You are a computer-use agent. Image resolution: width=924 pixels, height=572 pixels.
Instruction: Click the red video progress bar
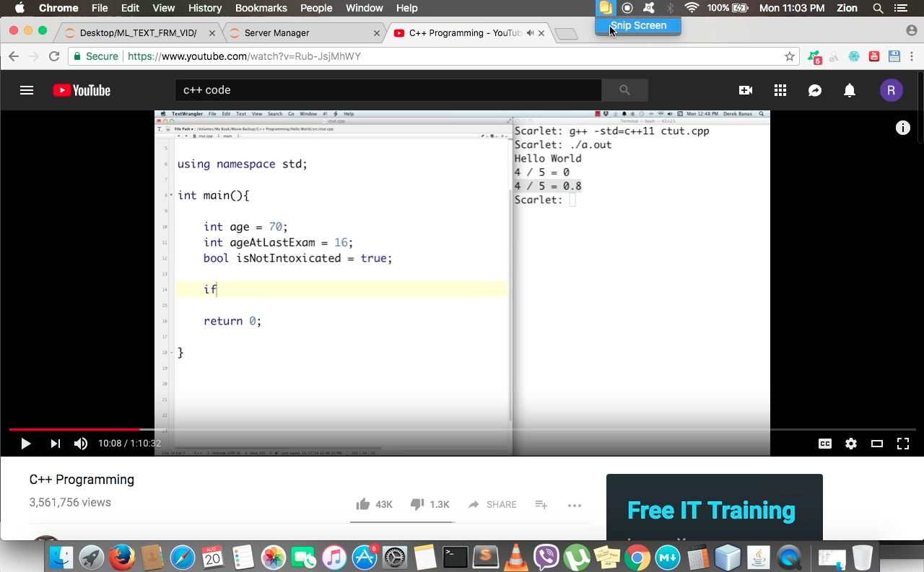[72, 429]
